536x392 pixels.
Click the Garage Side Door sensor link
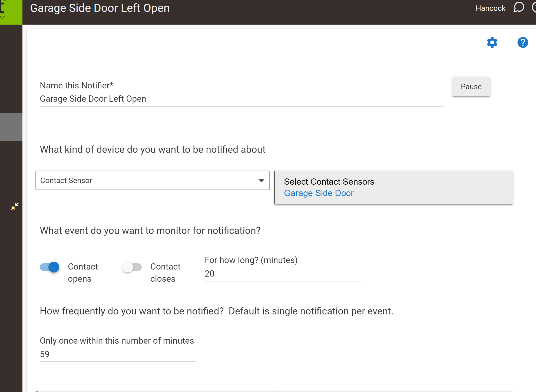click(x=319, y=193)
